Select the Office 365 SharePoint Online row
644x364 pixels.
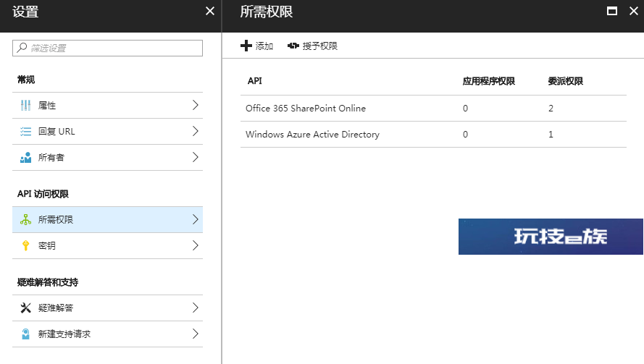(433, 109)
